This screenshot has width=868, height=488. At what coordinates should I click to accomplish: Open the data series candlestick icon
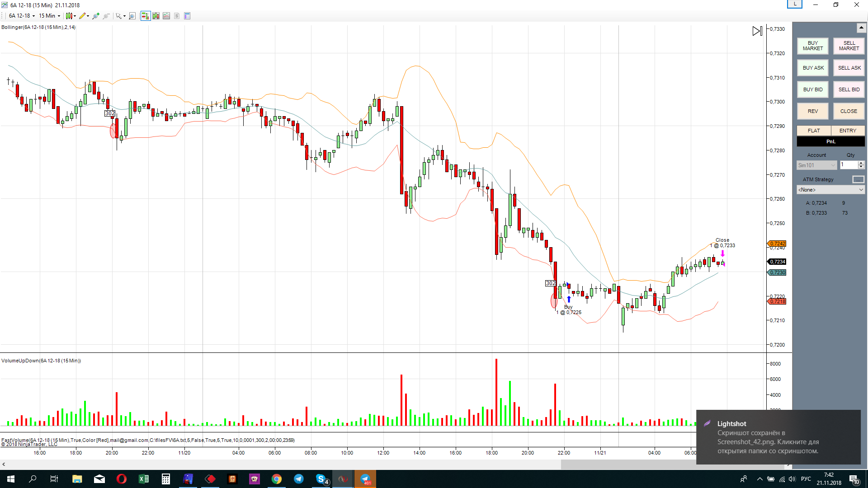tap(156, 16)
